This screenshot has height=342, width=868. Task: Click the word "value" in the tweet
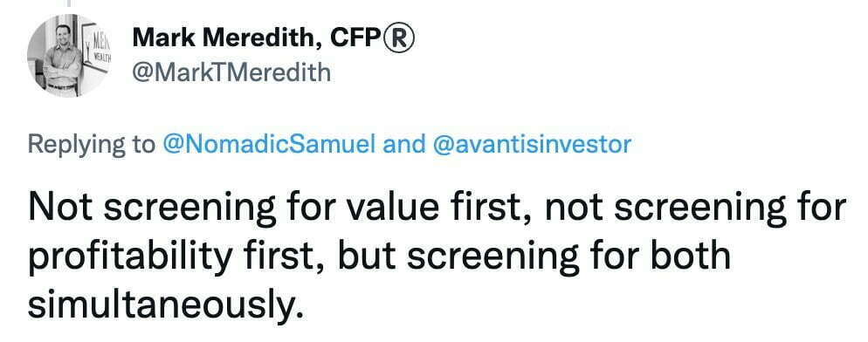(392, 208)
